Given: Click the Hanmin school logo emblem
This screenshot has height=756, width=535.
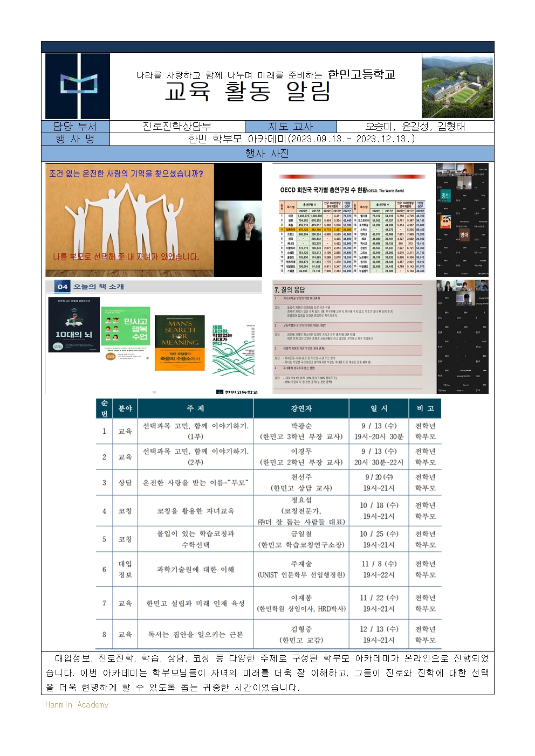Looking at the screenshot, I should pyautogui.click(x=78, y=86).
